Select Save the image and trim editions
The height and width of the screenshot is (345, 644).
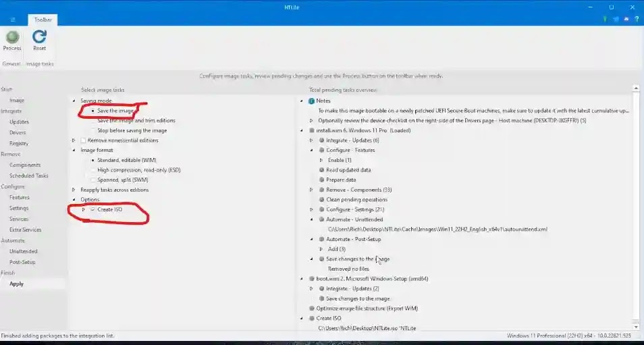coord(93,121)
